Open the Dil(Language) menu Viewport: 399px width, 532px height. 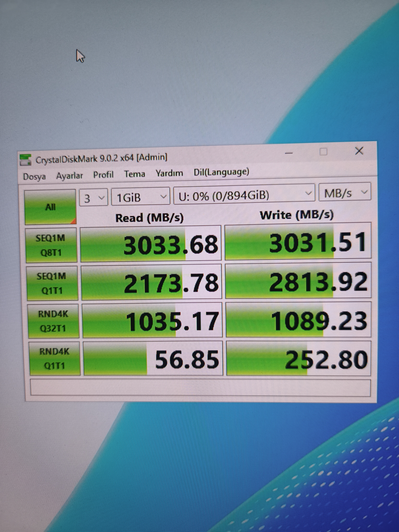221,172
